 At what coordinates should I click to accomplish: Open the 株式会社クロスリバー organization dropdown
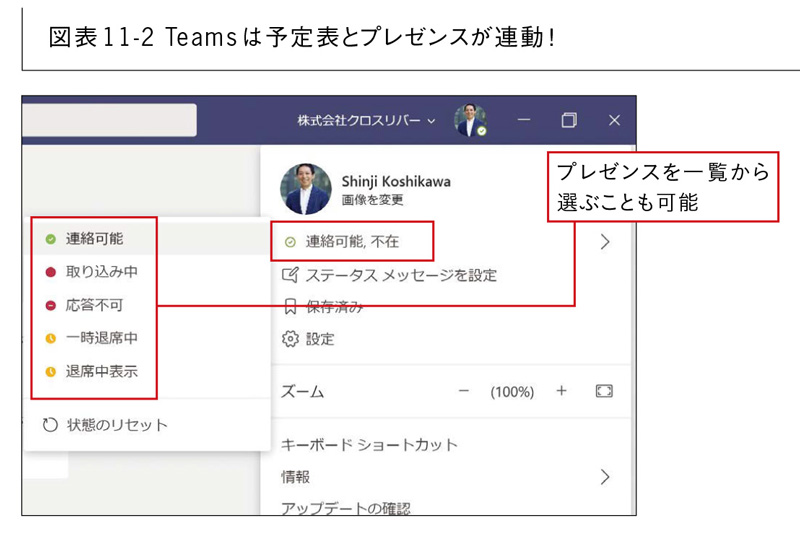click(366, 120)
